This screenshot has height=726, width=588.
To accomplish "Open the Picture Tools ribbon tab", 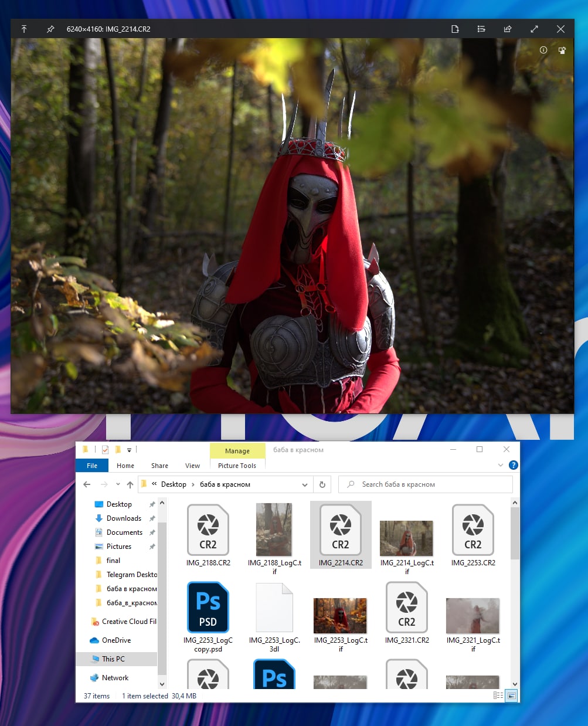I will click(237, 466).
